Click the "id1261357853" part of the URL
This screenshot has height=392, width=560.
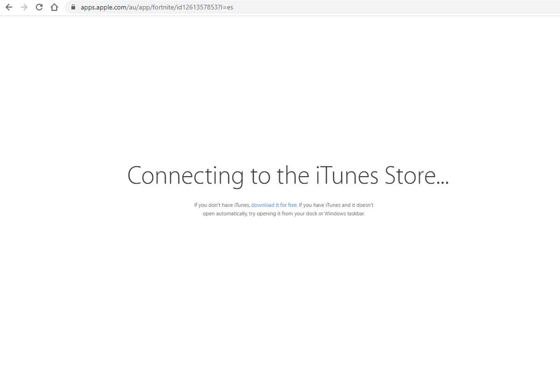pyautogui.click(x=196, y=7)
